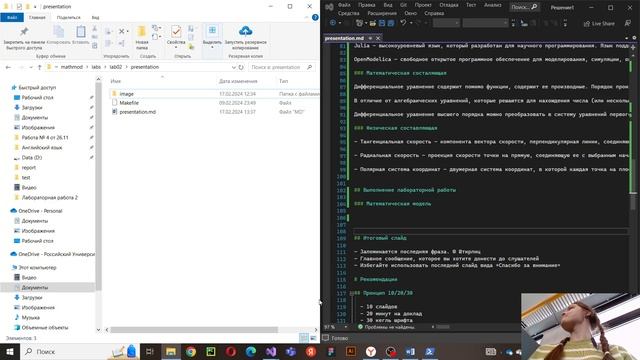Screen dimensions: 640x360
Task: Open the Файл tab in Explorer
Action: pyautogui.click(x=12, y=17)
